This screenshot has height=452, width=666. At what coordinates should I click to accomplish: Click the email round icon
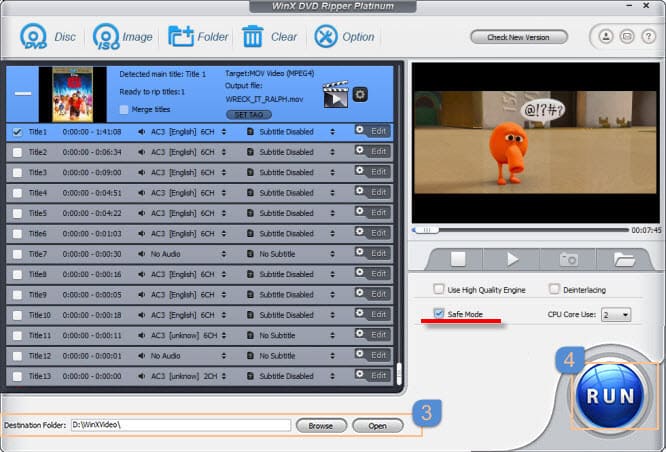[x=627, y=37]
